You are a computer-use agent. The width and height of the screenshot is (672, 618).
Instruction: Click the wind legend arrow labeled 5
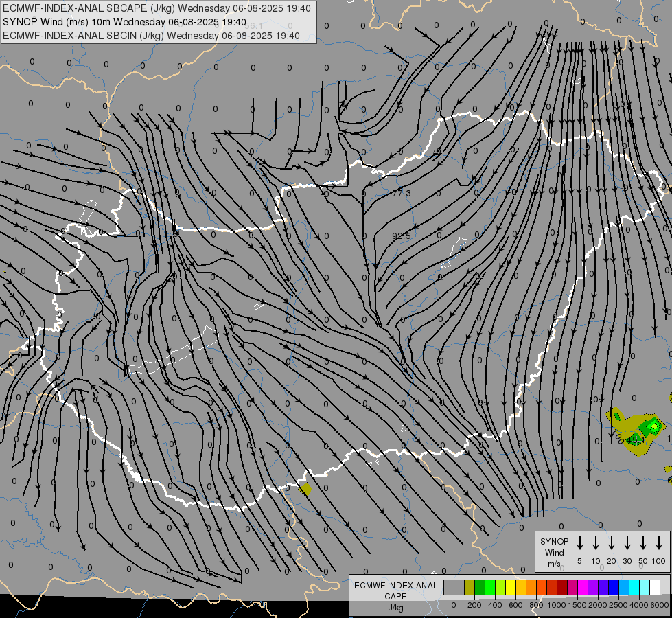(x=579, y=543)
